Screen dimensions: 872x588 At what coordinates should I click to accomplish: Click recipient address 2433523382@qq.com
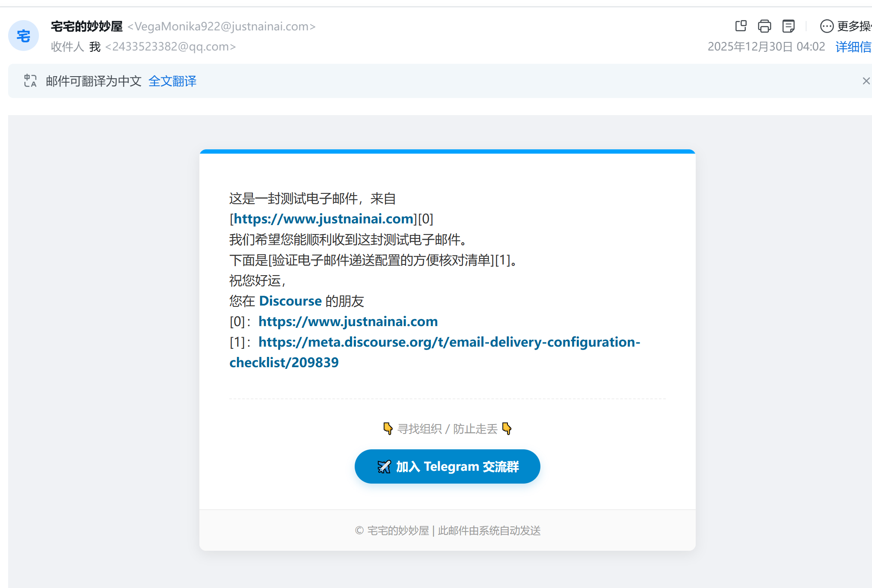pos(171,47)
